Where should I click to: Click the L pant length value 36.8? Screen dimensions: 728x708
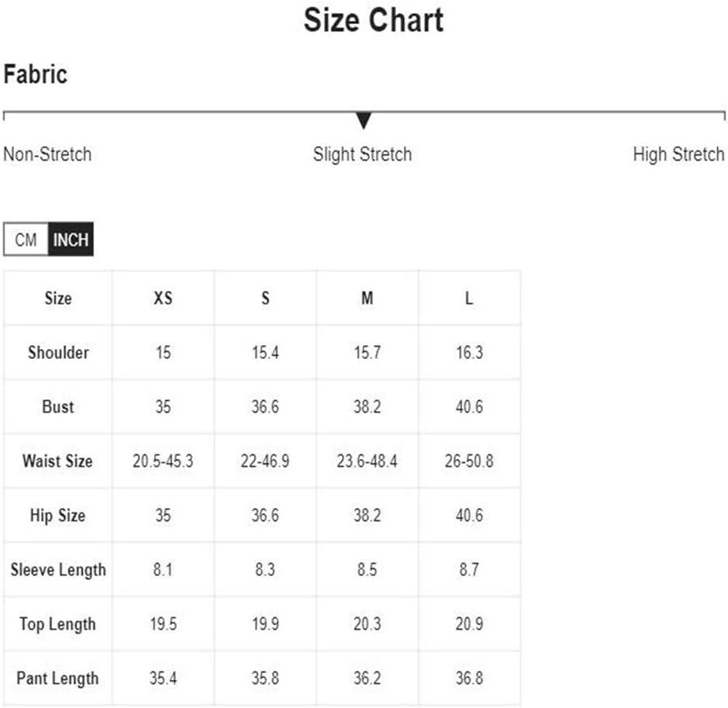(x=469, y=679)
